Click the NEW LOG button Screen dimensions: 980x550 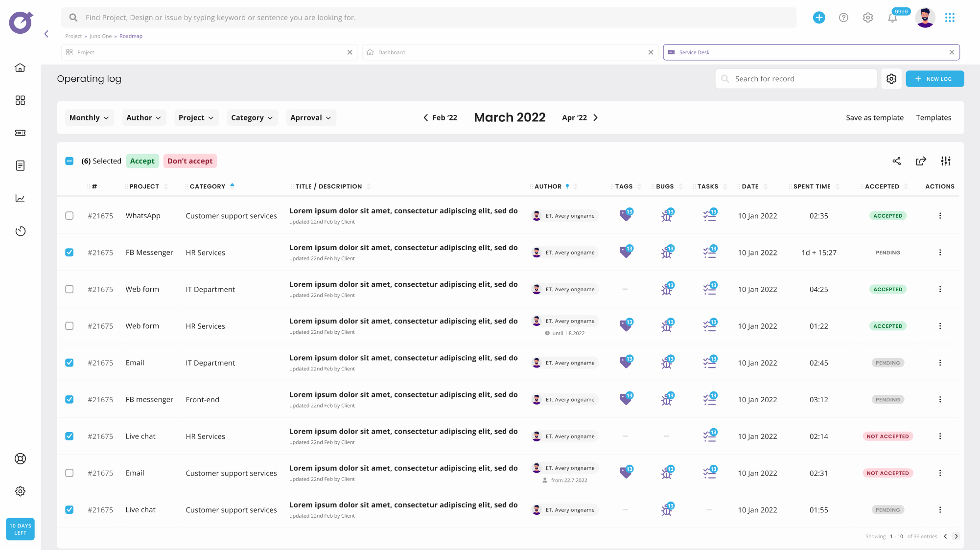pos(934,79)
